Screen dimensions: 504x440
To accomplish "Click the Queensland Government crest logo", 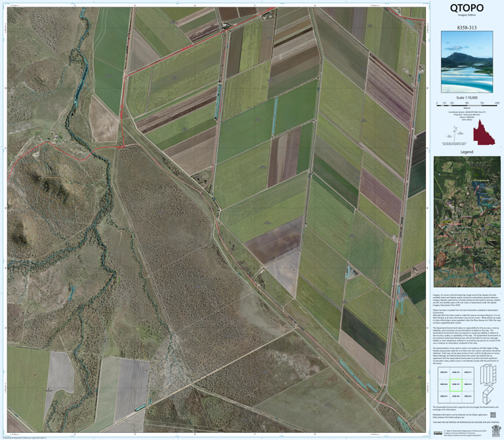I will tap(495, 431).
